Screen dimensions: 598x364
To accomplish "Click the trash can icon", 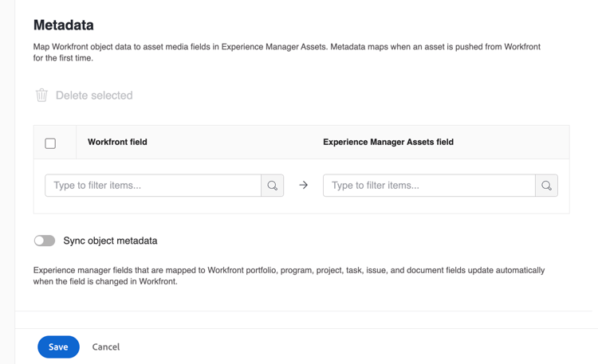I will pos(41,96).
